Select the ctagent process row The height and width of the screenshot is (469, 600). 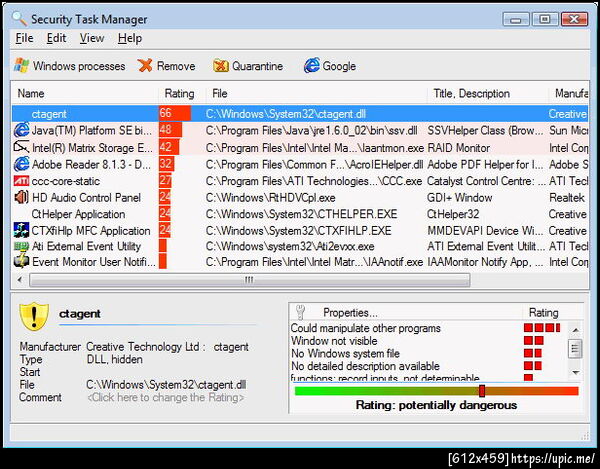(x=300, y=114)
